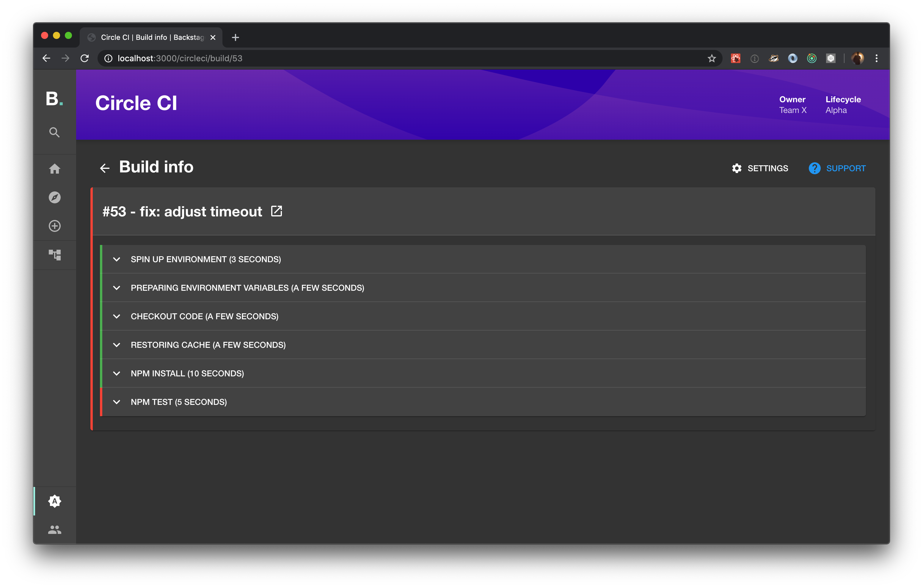923x588 pixels.
Task: Open the users group icon in sidebar
Action: [54, 530]
